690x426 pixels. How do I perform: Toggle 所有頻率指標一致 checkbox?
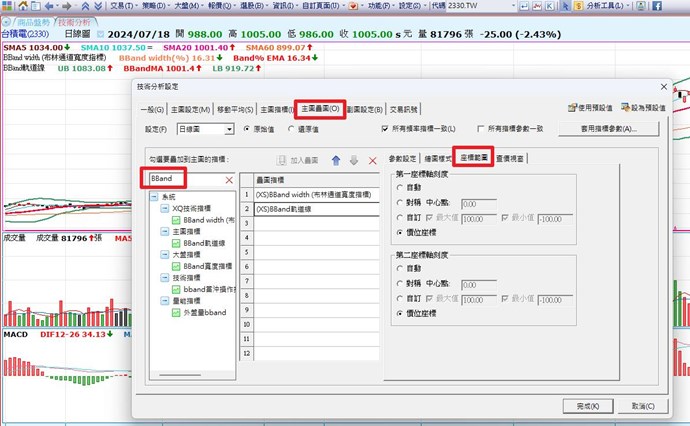tap(386, 129)
